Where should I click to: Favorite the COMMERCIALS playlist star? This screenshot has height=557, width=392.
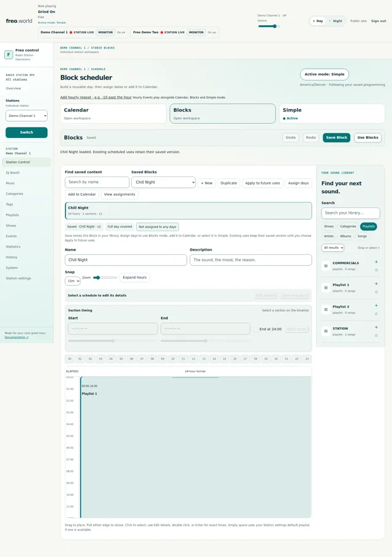(376, 270)
